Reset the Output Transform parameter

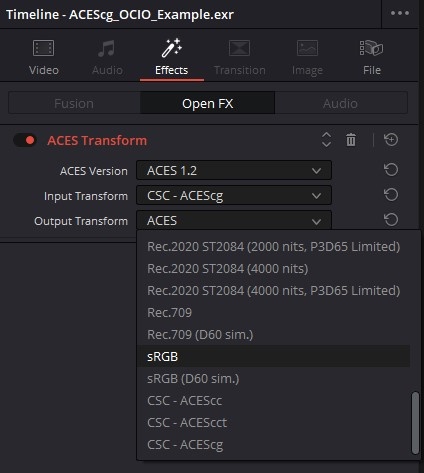pyautogui.click(x=391, y=220)
